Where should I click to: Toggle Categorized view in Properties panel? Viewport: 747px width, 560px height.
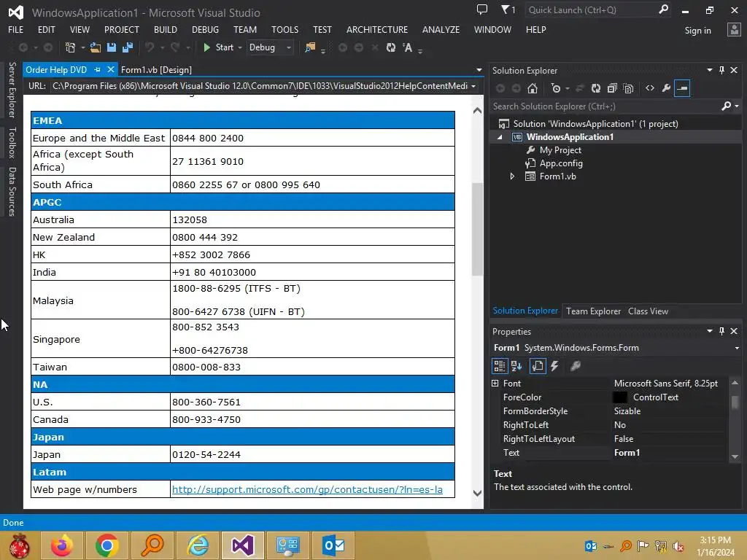(499, 366)
